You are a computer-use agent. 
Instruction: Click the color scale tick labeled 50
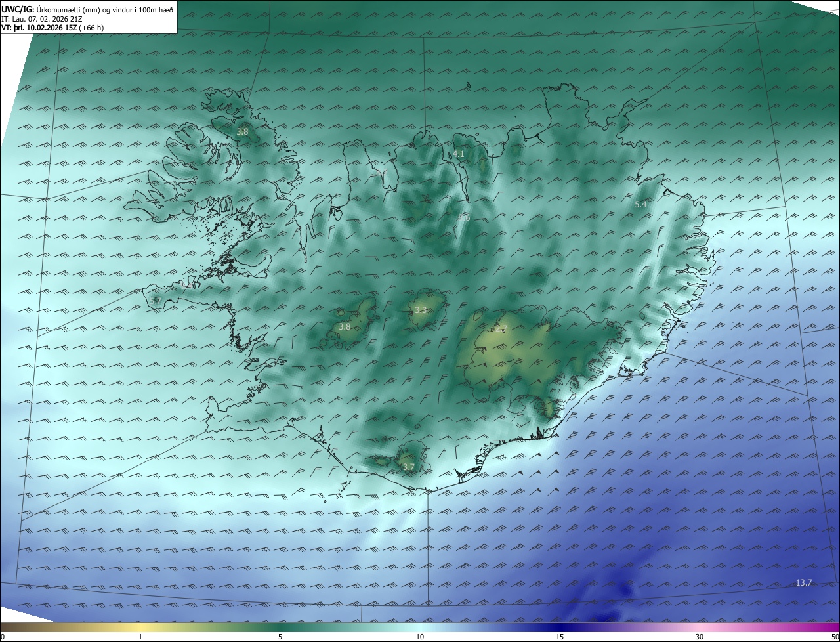coord(835,637)
